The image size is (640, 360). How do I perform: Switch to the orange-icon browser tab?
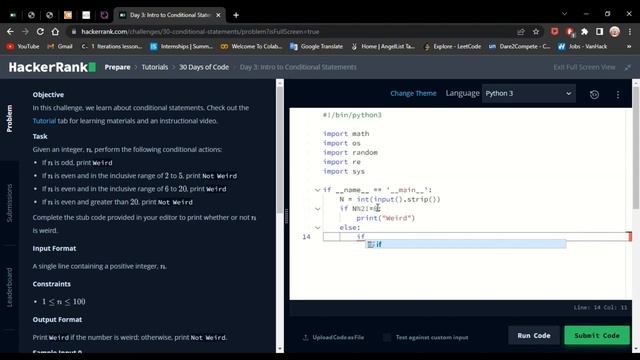pyautogui.click(x=68, y=15)
